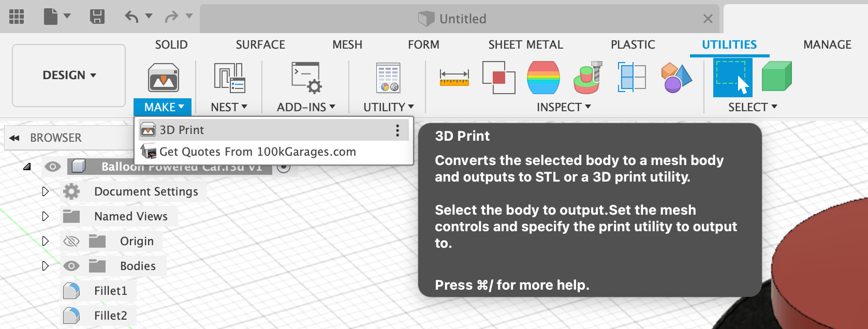Show the hidden Origin folder
Image resolution: width=868 pixels, height=329 pixels.
(x=71, y=241)
